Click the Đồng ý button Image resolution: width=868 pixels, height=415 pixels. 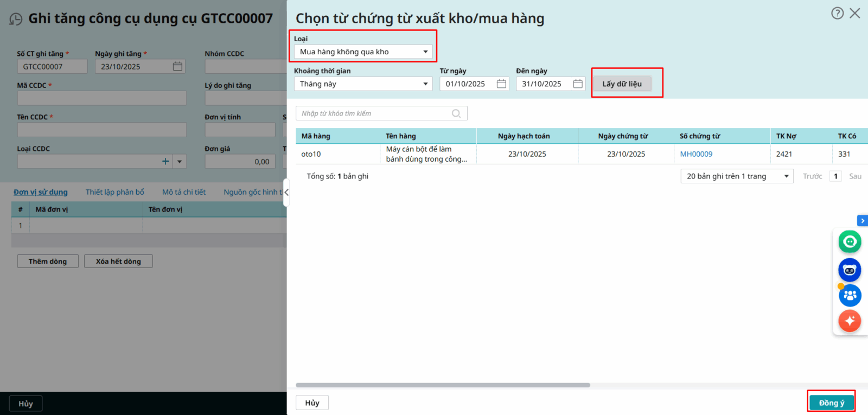831,403
